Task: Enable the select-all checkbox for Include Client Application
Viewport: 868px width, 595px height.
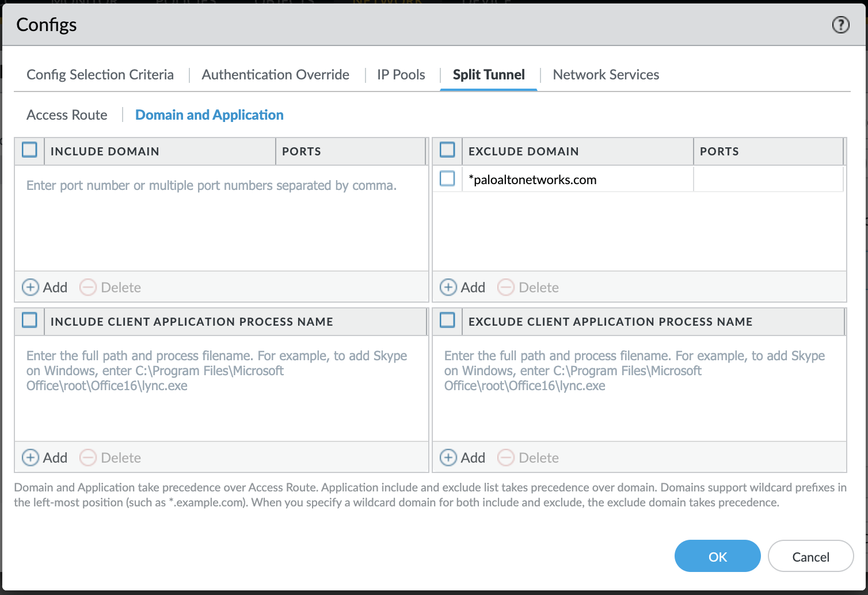Action: coord(29,321)
